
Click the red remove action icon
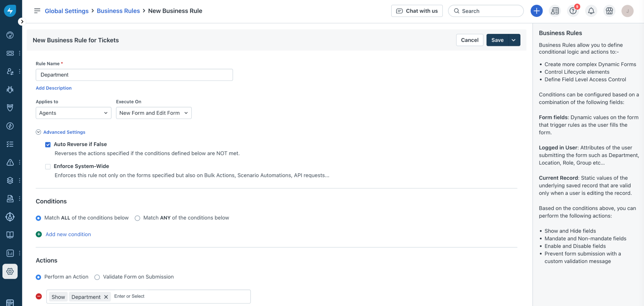point(39,296)
